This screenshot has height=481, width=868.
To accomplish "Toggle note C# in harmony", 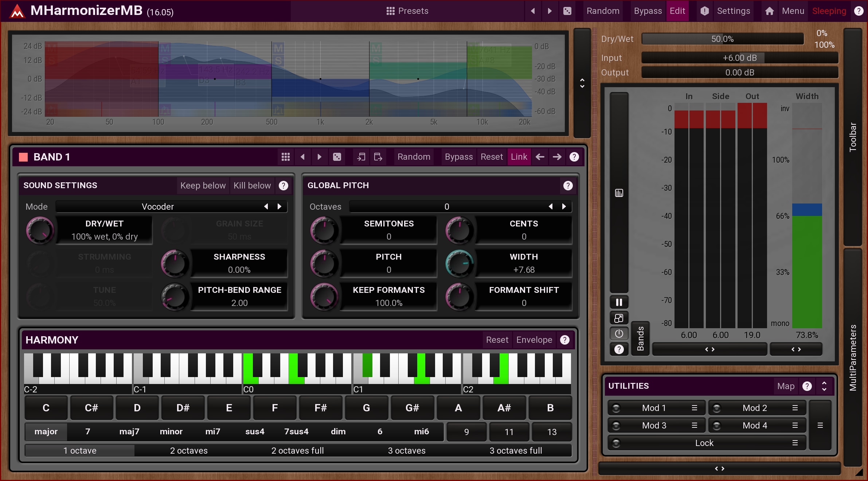I will pyautogui.click(x=91, y=408).
